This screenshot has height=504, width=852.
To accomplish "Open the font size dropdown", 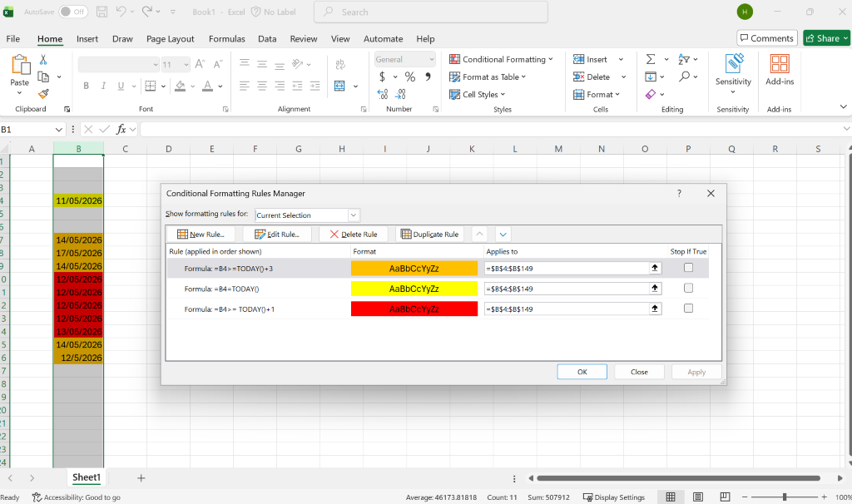I will click(186, 65).
